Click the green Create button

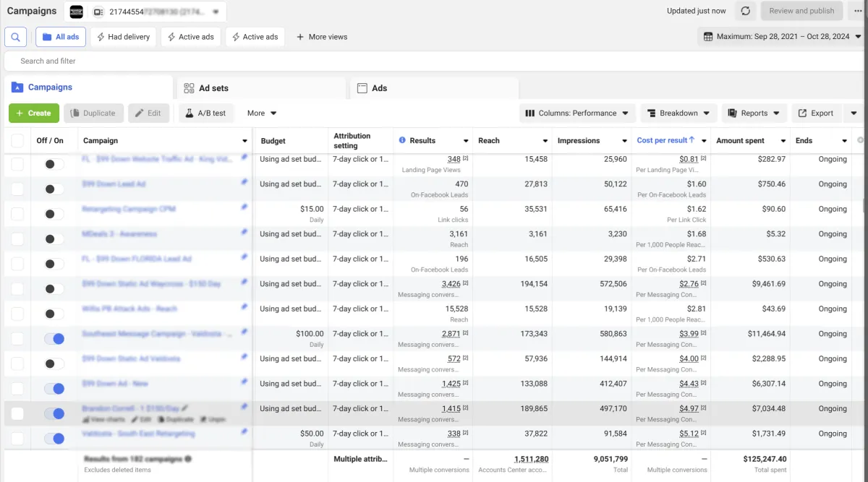coord(33,113)
